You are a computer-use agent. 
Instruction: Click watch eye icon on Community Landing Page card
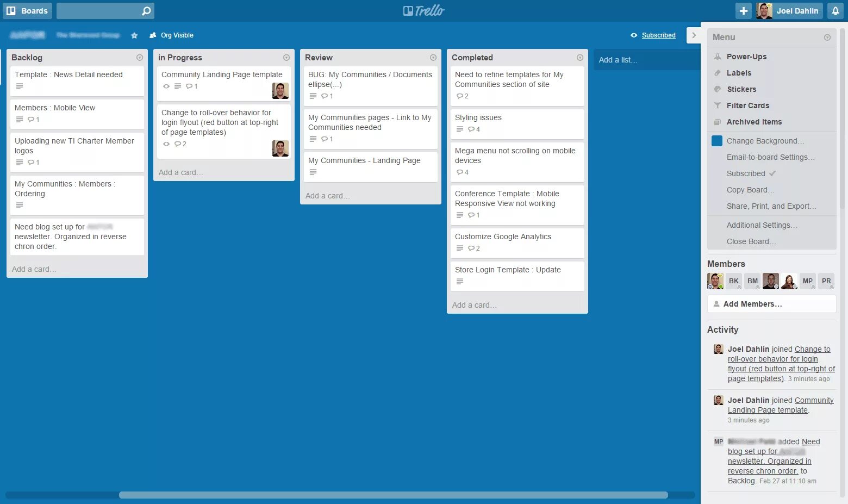coord(166,86)
